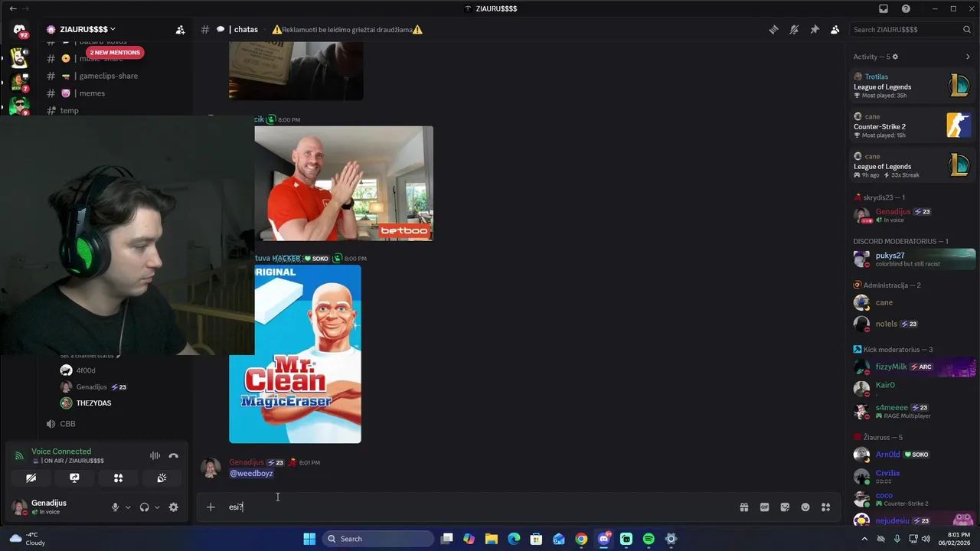Viewport: 980px width, 551px height.
Task: Click the taskbar weather widget
Action: [28, 539]
